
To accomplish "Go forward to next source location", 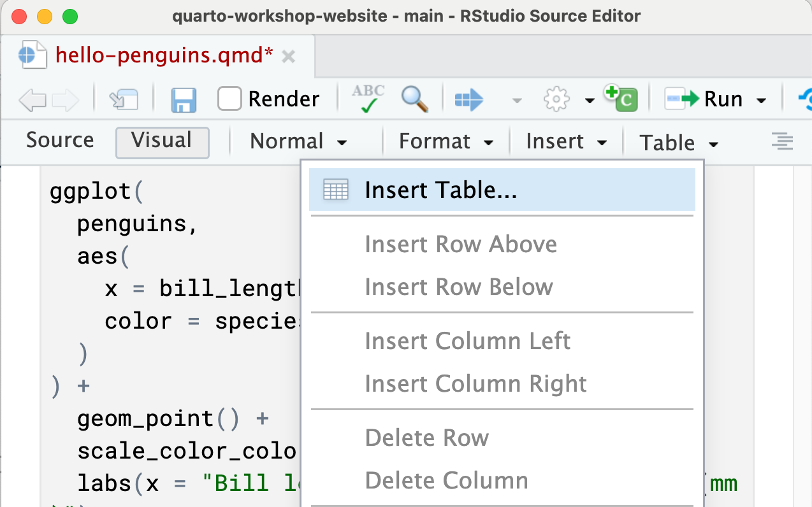I will (x=66, y=99).
